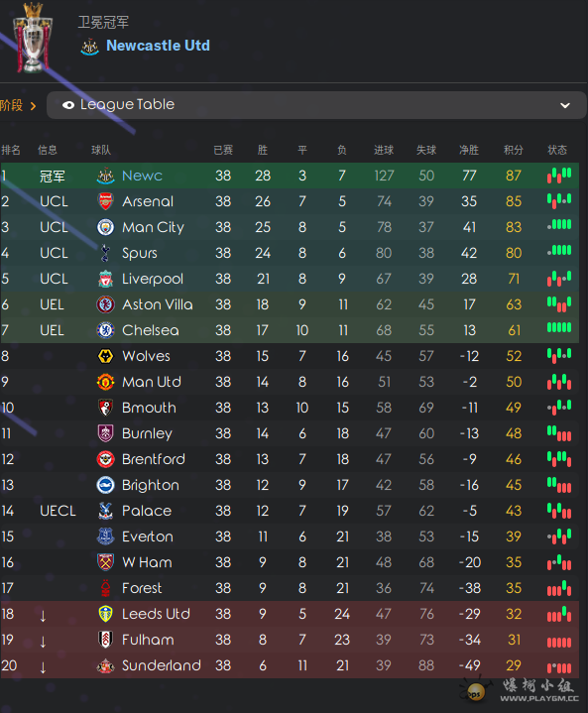
Task: Click the Arsenal club badge
Action: click(x=105, y=201)
